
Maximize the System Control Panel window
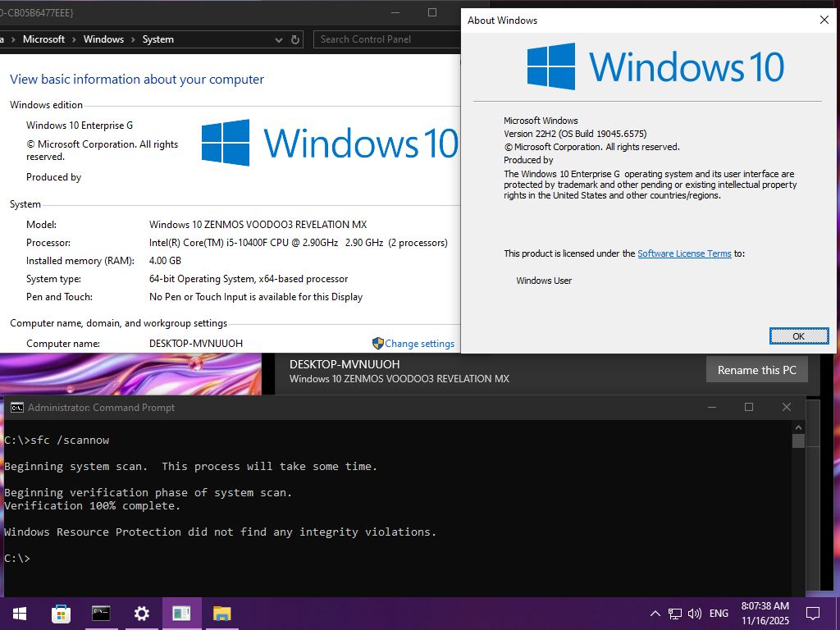click(432, 12)
